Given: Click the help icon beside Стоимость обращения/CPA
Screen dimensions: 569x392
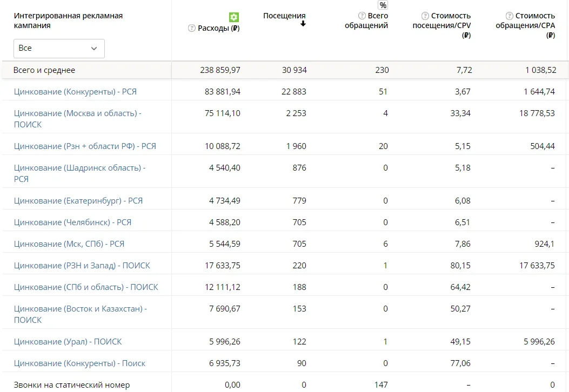Looking at the screenshot, I should pos(509,16).
